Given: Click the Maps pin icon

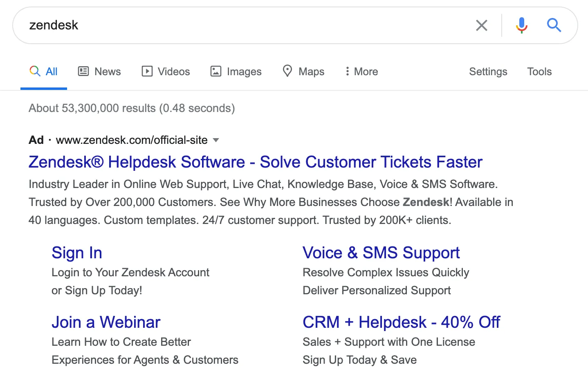Looking at the screenshot, I should point(287,71).
